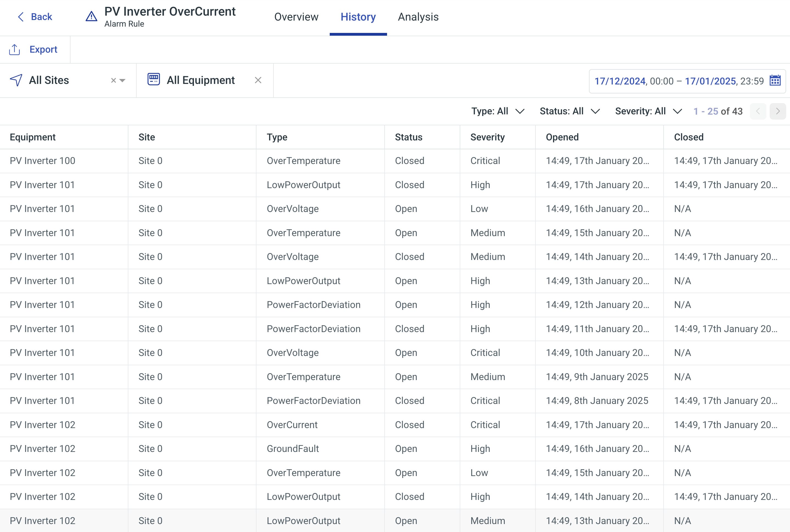Image resolution: width=790 pixels, height=532 pixels.
Task: Expand the All Sites dropdown arrow
Action: coord(123,80)
